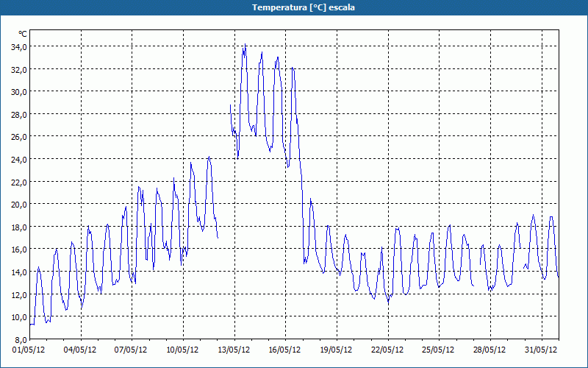Click the 30,0 y-axis value
The height and width of the screenshot is (368, 588).
18,92
